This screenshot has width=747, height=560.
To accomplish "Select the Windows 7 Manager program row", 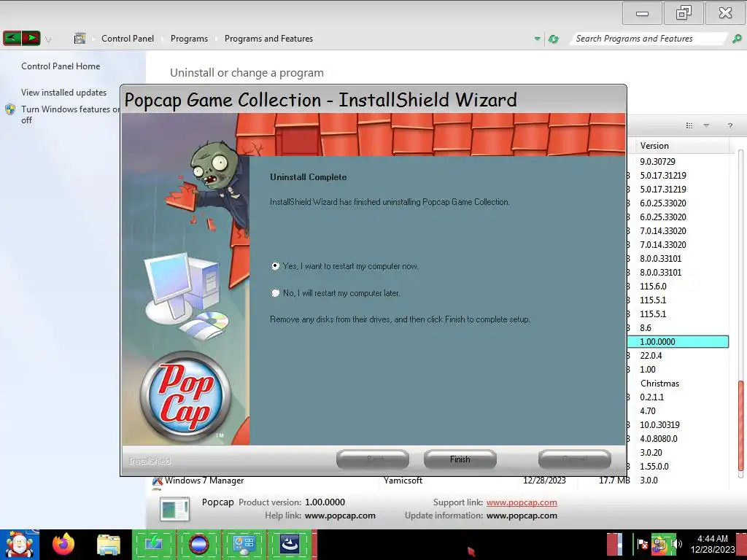I will point(439,481).
